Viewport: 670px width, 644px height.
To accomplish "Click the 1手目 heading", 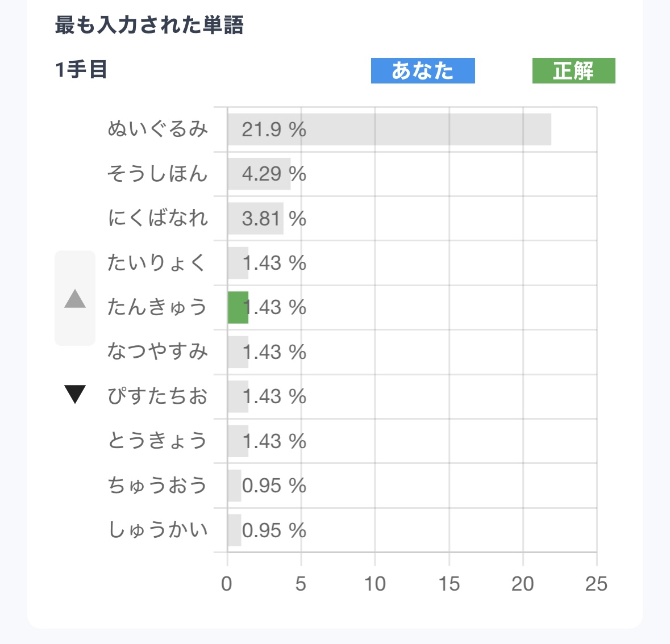I will (x=81, y=70).
